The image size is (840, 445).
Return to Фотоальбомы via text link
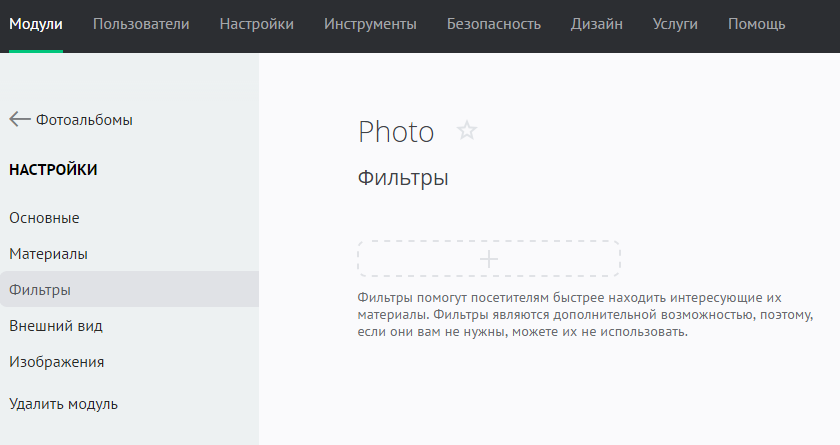click(x=84, y=120)
